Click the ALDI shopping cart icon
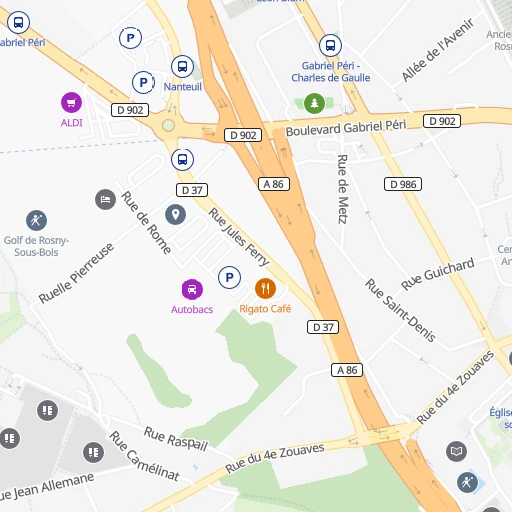The width and height of the screenshot is (512, 512). [x=71, y=102]
